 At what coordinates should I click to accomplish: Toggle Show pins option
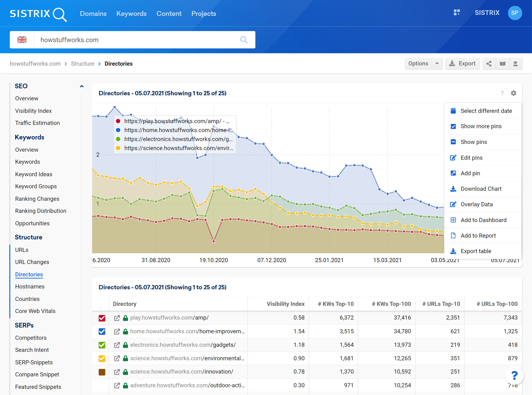click(483, 142)
